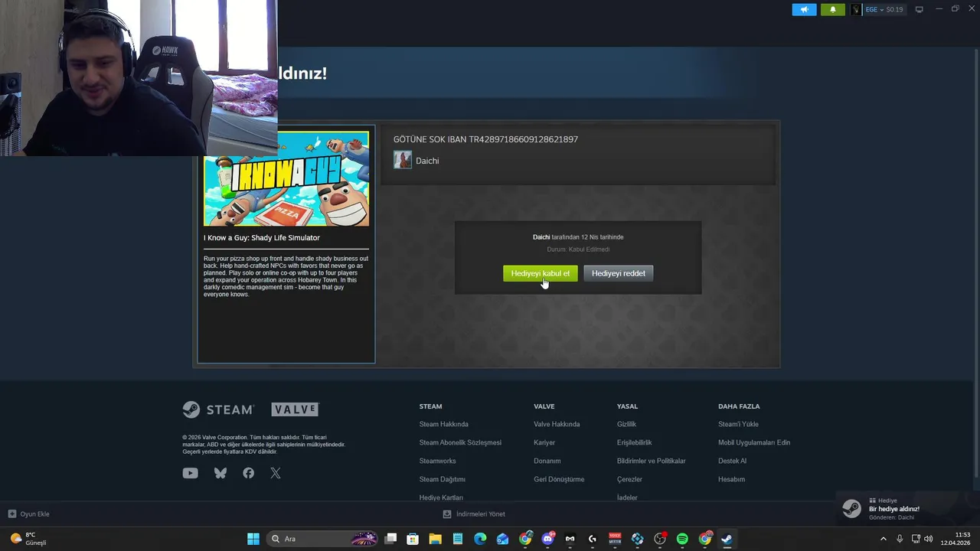Open Steamworks footer link
This screenshot has height=551, width=980.
click(437, 461)
